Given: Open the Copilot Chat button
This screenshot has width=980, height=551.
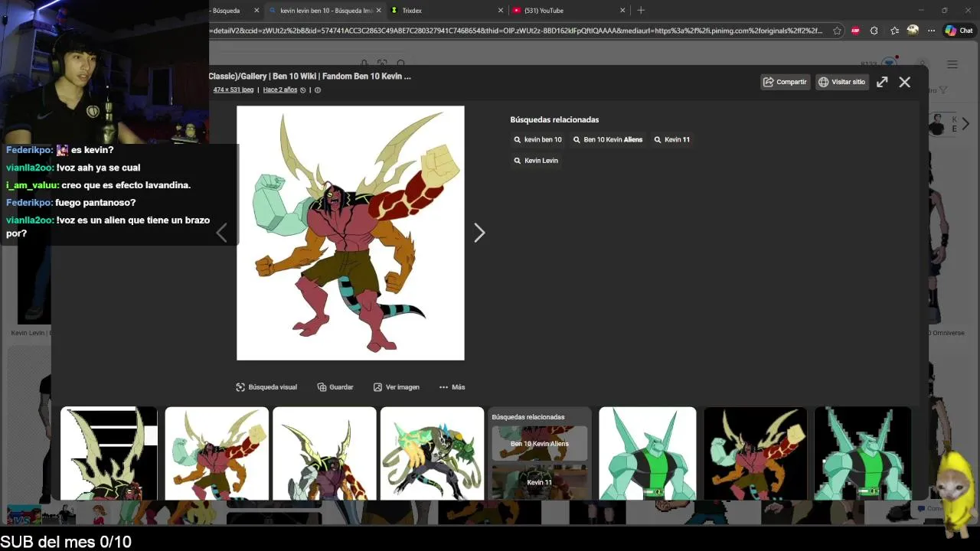Looking at the screenshot, I should click(x=959, y=31).
